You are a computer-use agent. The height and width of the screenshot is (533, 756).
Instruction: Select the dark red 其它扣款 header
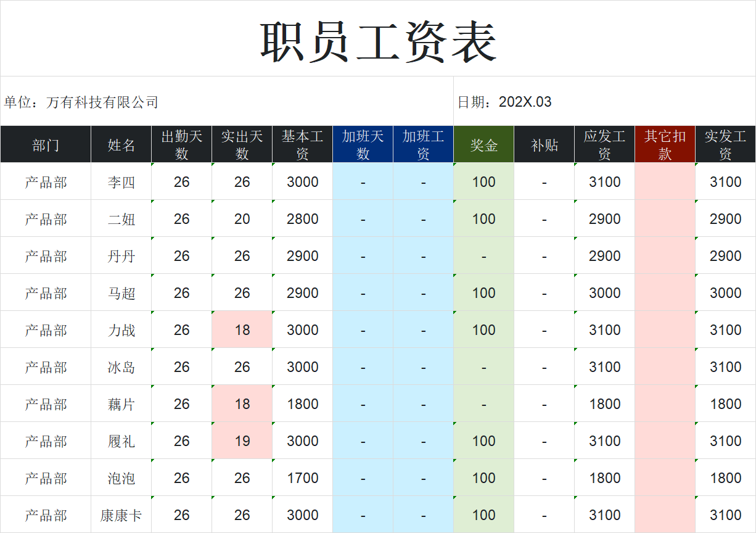[x=665, y=145]
